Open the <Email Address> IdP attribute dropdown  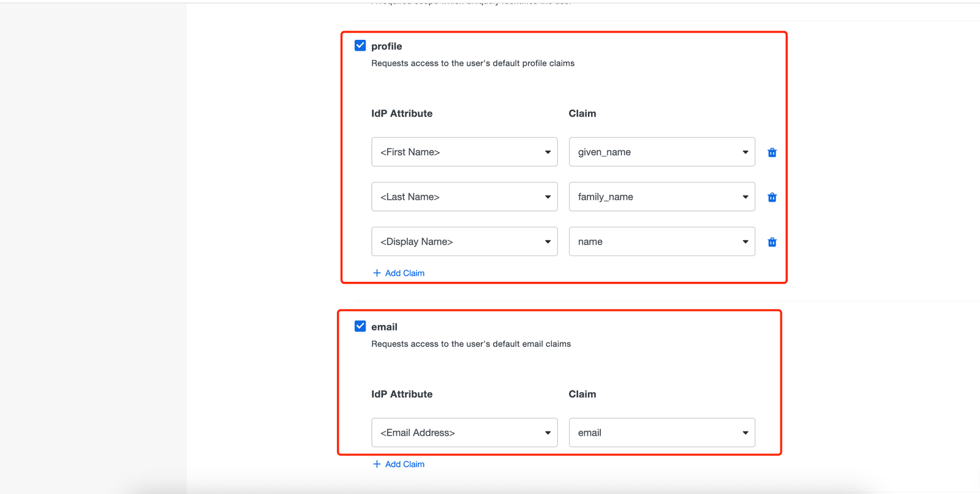pyautogui.click(x=464, y=433)
